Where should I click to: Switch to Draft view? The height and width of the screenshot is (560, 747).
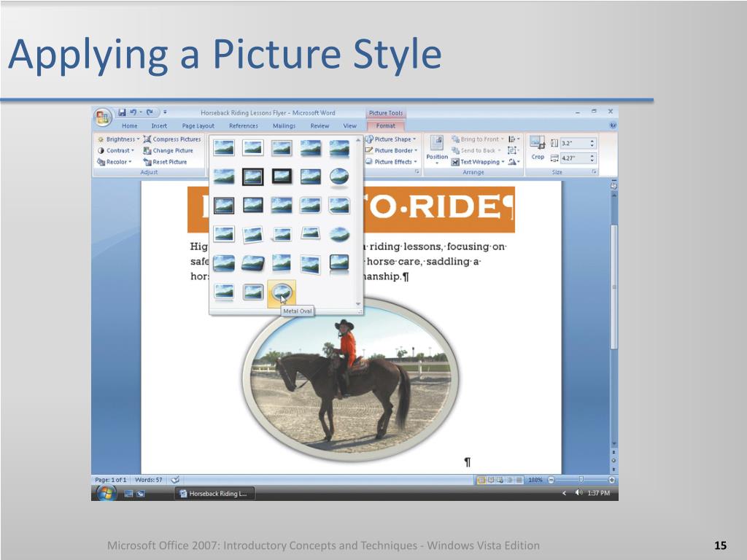click(519, 480)
